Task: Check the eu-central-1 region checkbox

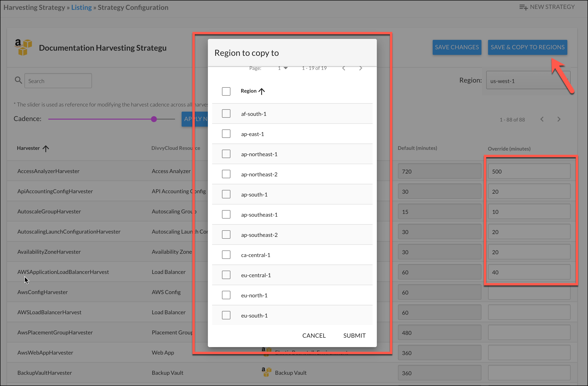Action: point(226,275)
